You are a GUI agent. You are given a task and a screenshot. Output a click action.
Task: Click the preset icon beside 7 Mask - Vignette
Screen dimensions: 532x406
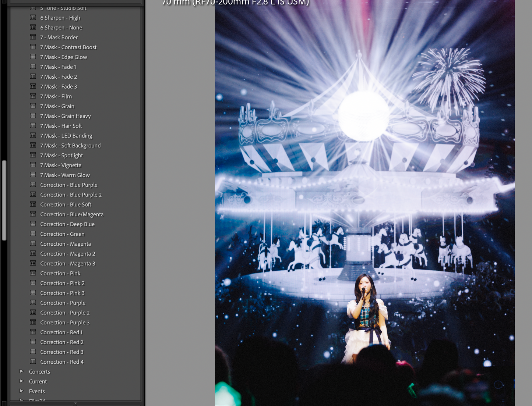(x=33, y=165)
